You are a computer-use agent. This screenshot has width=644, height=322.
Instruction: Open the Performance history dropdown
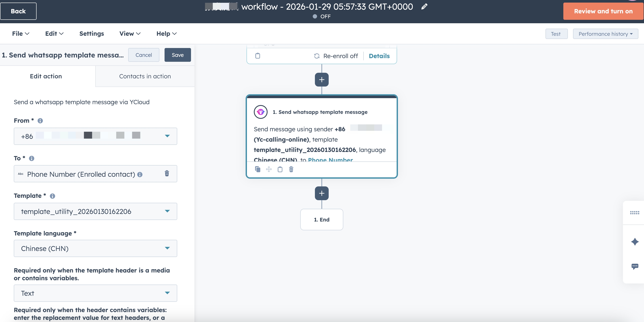(605, 34)
